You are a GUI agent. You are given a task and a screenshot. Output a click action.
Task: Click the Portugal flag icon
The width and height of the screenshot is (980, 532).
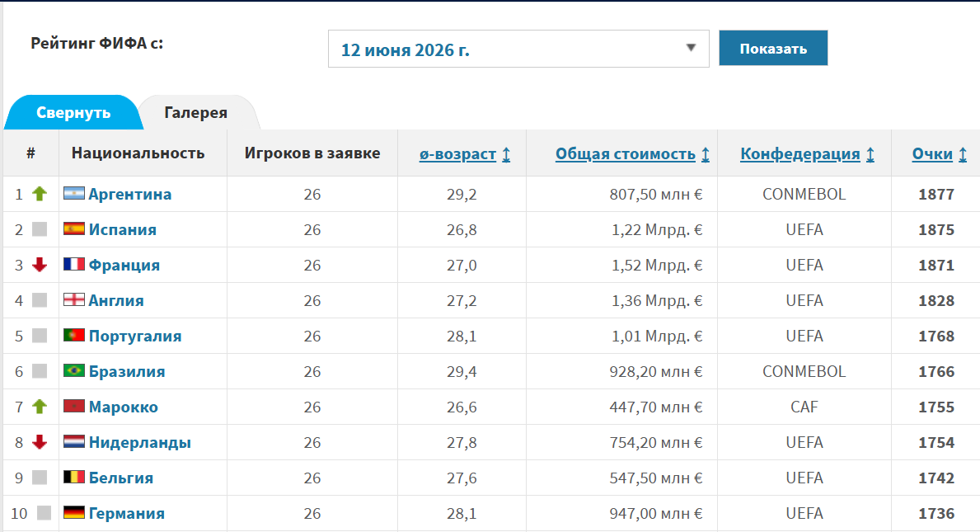click(73, 336)
